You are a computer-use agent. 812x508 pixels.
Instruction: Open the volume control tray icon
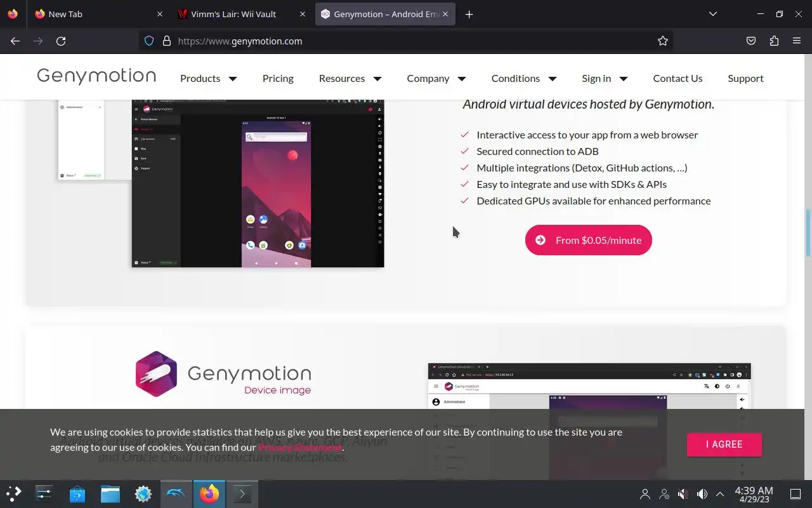coord(702,494)
